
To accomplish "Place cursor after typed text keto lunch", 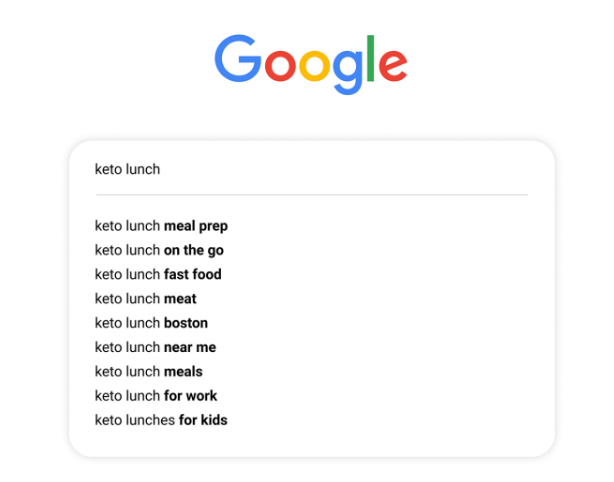I will tap(161, 170).
